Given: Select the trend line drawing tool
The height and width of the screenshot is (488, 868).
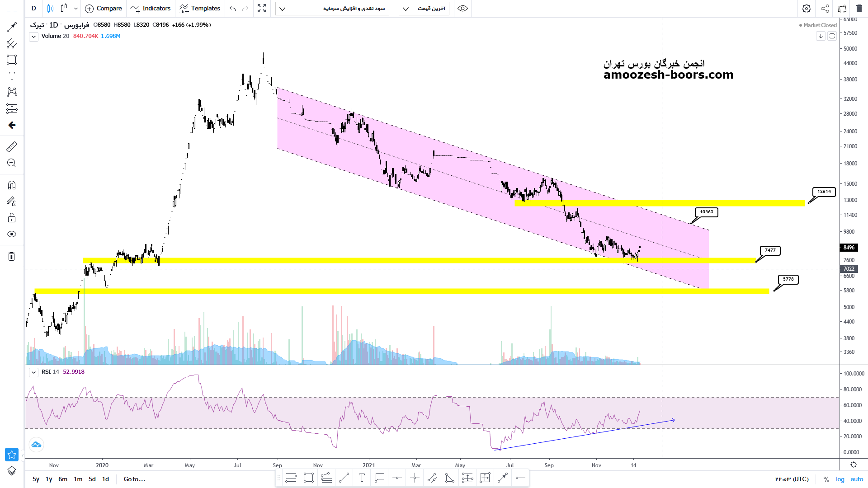Looking at the screenshot, I should click(12, 27).
